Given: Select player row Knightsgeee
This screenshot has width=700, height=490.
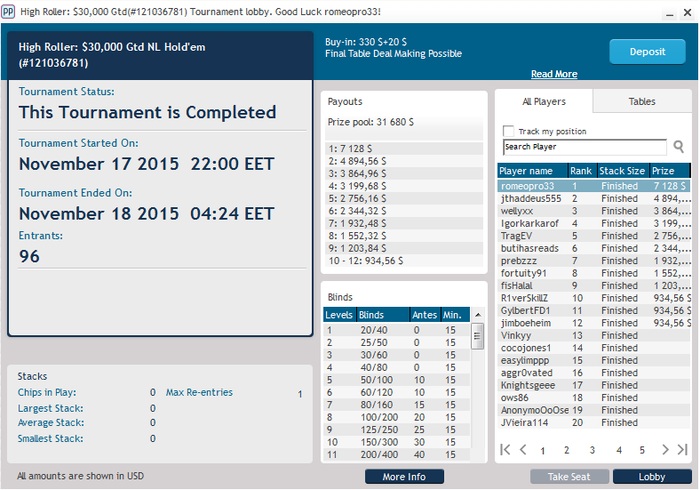Looking at the screenshot, I should click(x=594, y=386).
